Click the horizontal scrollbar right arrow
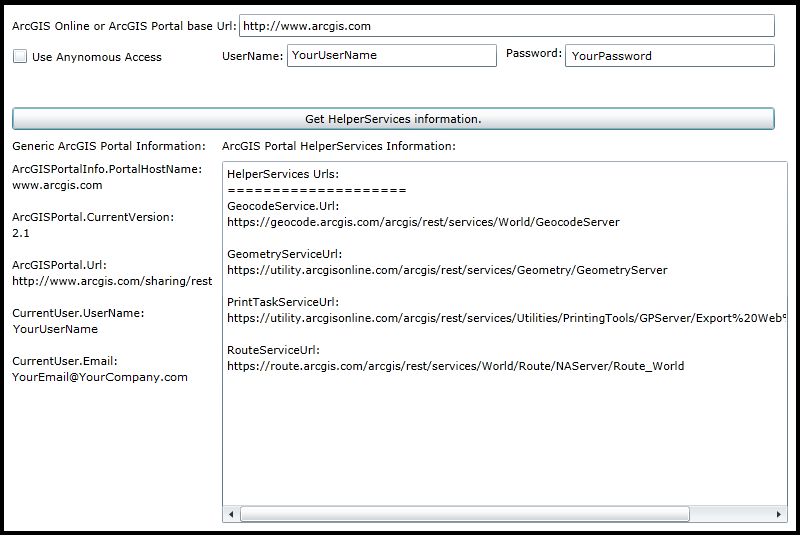This screenshot has width=800, height=535. click(x=779, y=514)
